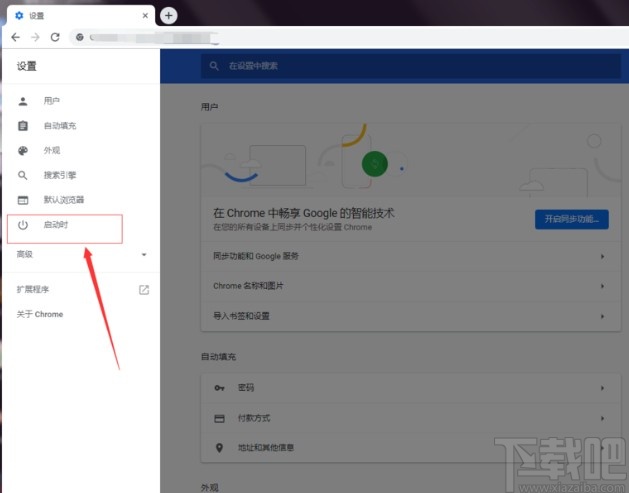Open 外观 in sidebar menu

(52, 150)
